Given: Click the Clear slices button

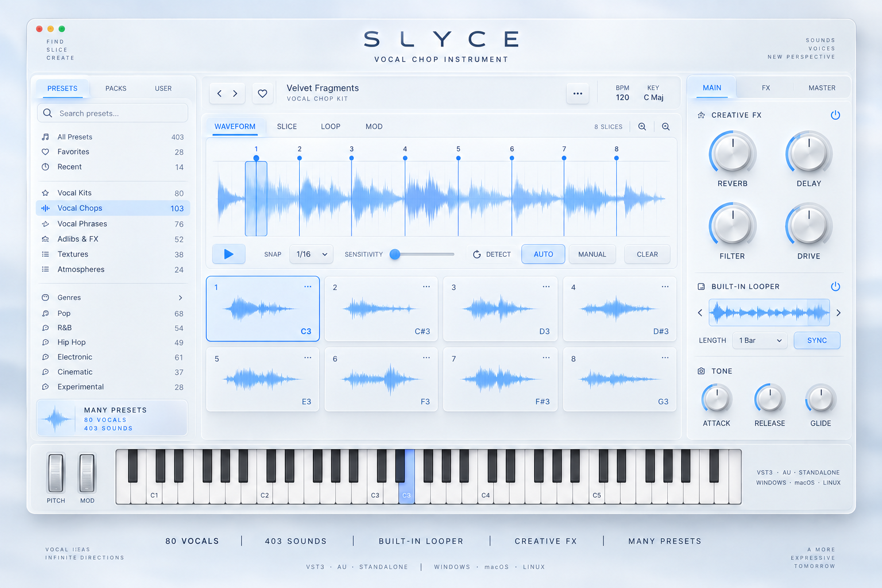Looking at the screenshot, I should [x=647, y=254].
